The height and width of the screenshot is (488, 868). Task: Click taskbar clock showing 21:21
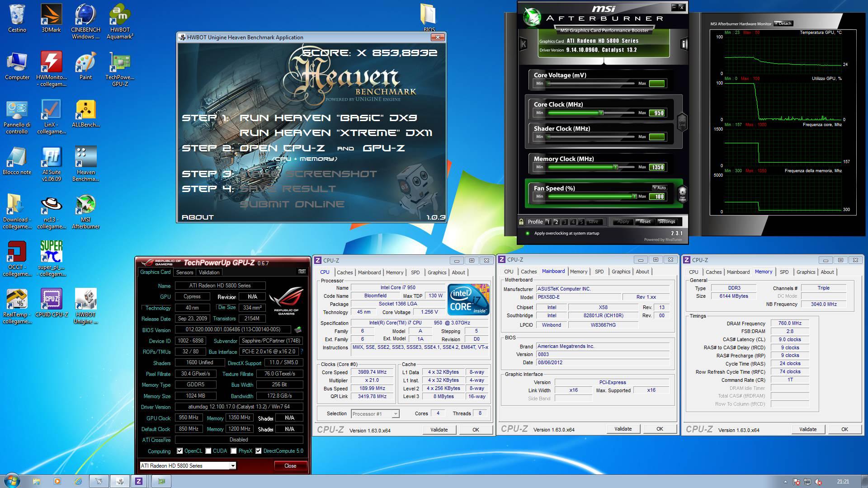pos(843,482)
